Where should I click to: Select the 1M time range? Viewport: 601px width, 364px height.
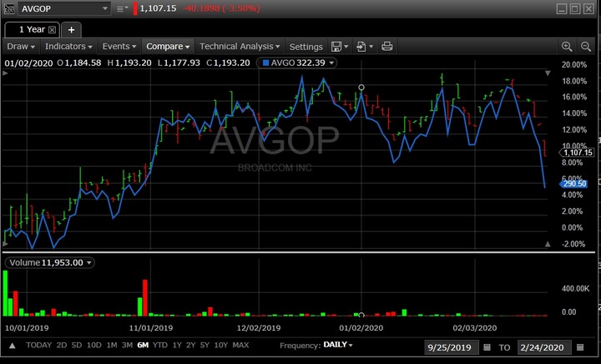112,346
